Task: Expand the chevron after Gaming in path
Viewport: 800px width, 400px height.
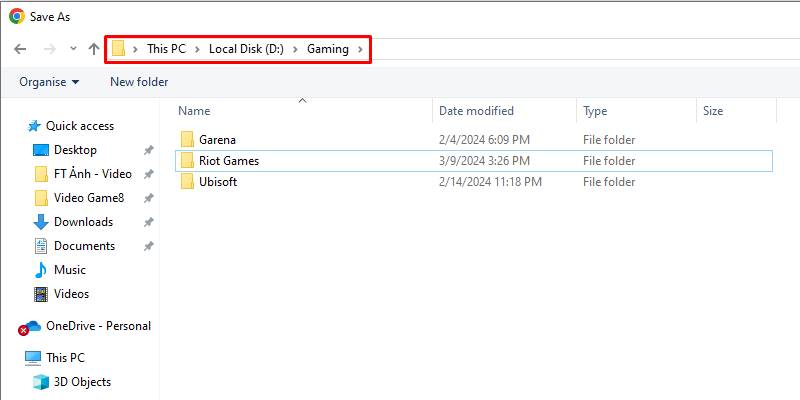Action: pyautogui.click(x=360, y=49)
